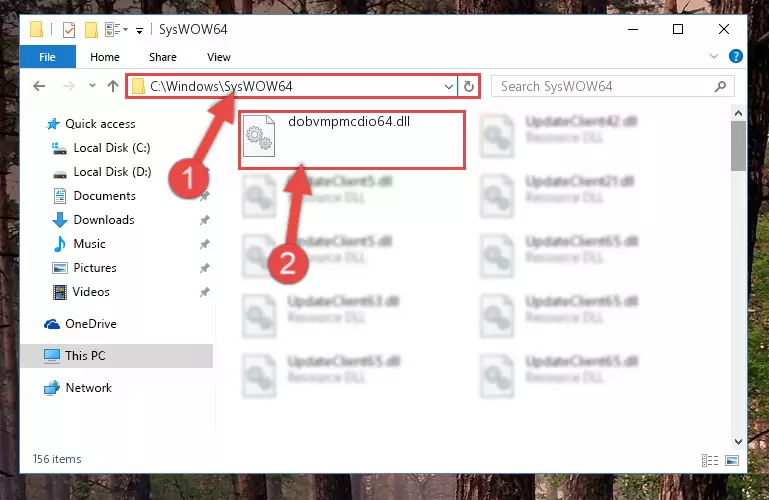The image size is (769, 500).
Task: Click the Properties icon in quick access toolbar
Action: point(69,30)
